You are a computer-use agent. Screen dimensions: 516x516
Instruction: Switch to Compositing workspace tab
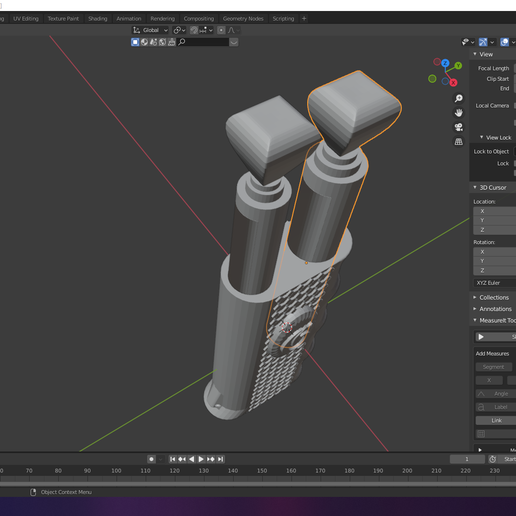tap(199, 19)
